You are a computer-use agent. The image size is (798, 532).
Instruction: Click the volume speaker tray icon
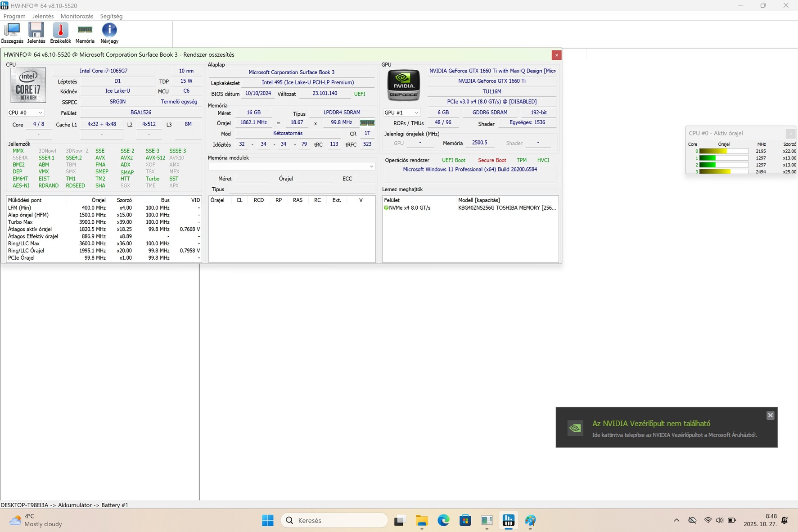tap(719, 520)
